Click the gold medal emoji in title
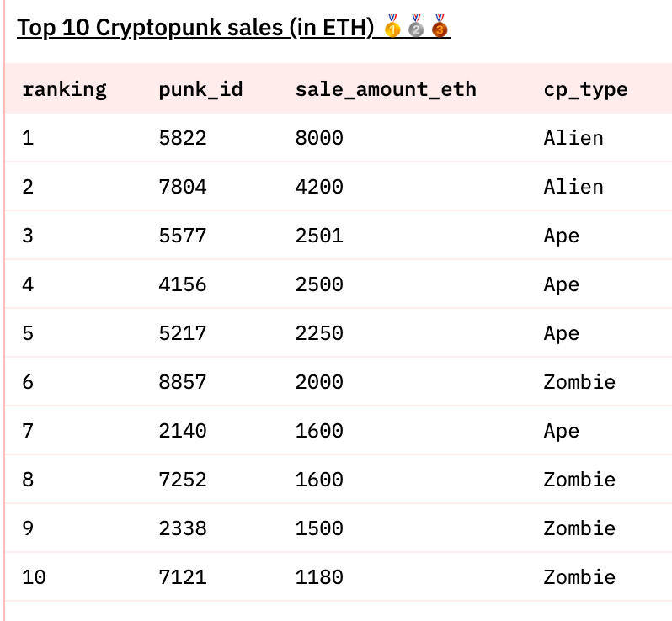Screen dimensions: 672x621 point(392,28)
